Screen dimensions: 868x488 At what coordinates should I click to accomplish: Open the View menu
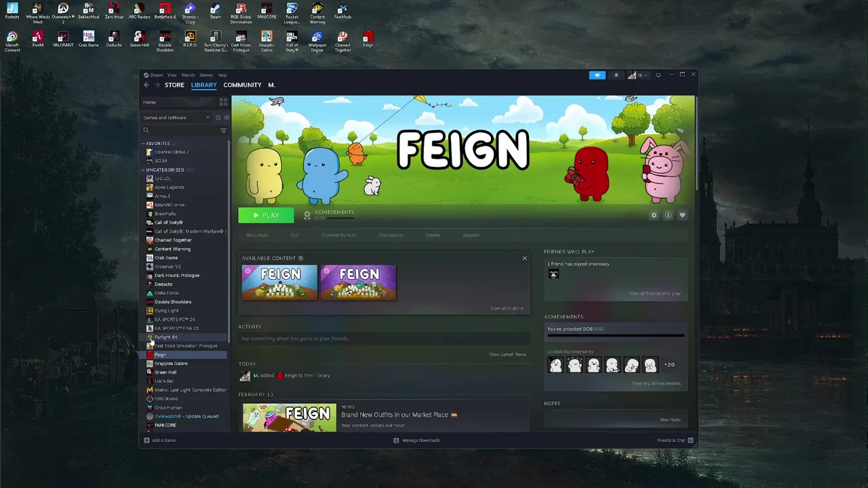click(172, 75)
